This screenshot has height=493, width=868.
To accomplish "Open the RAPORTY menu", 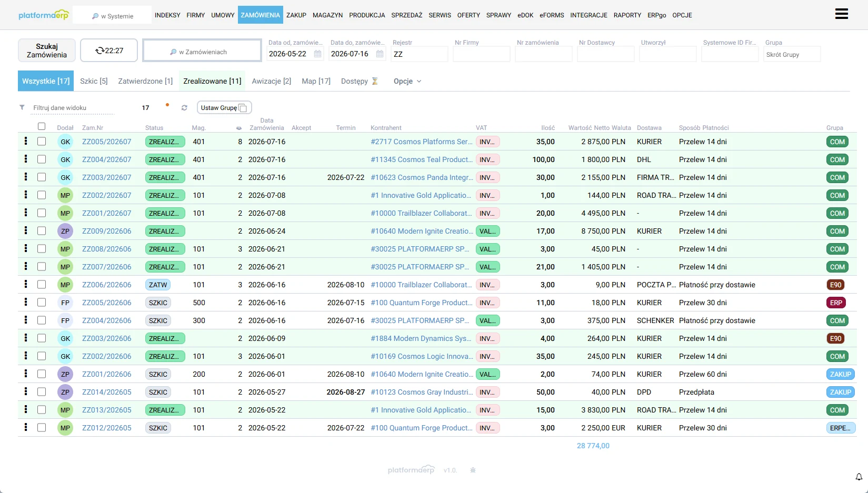I will [x=627, y=15].
